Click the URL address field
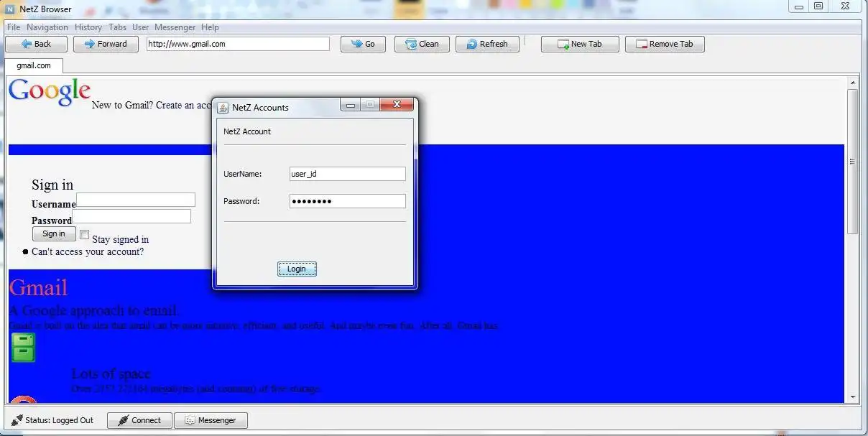 pyautogui.click(x=238, y=44)
